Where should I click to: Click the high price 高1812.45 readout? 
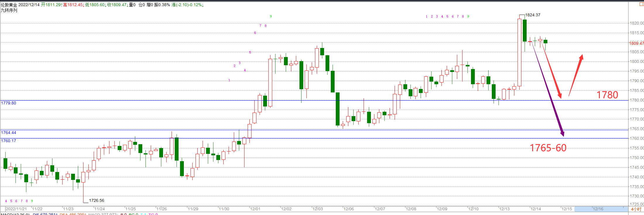point(74,5)
